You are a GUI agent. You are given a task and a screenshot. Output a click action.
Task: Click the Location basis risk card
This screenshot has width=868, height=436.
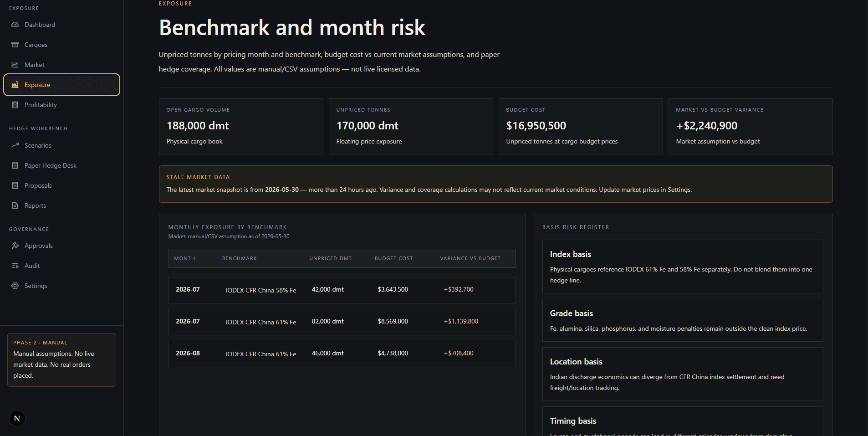pyautogui.click(x=683, y=374)
